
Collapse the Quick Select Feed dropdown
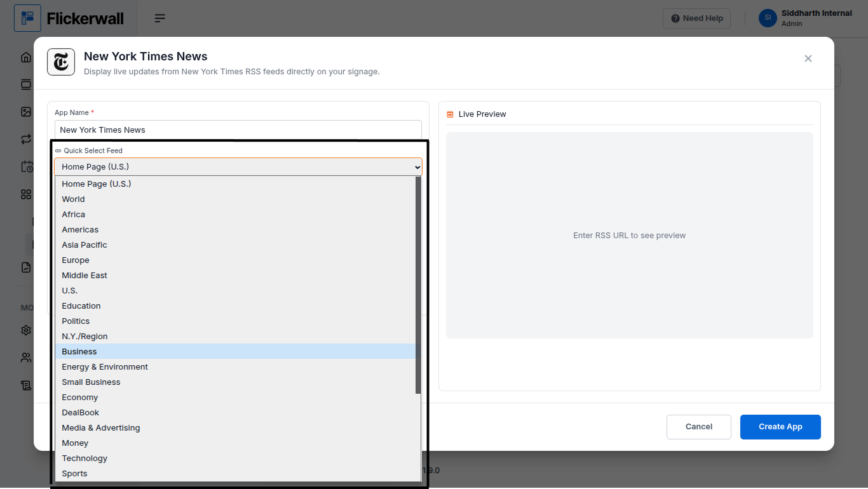coord(238,166)
